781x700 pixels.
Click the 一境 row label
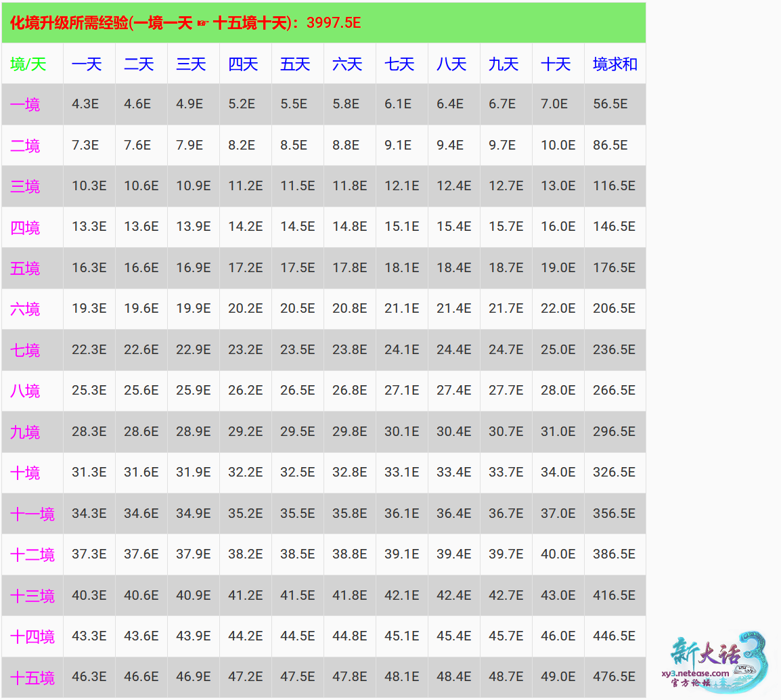click(x=32, y=104)
